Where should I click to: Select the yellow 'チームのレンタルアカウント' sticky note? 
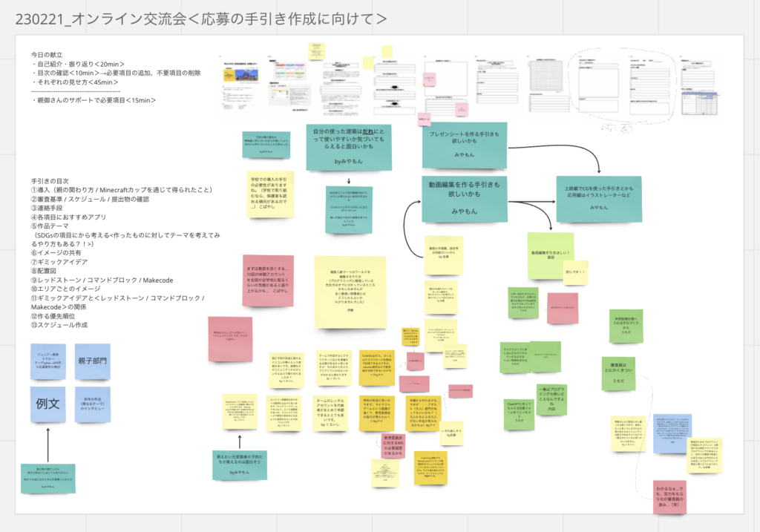pos(334,412)
